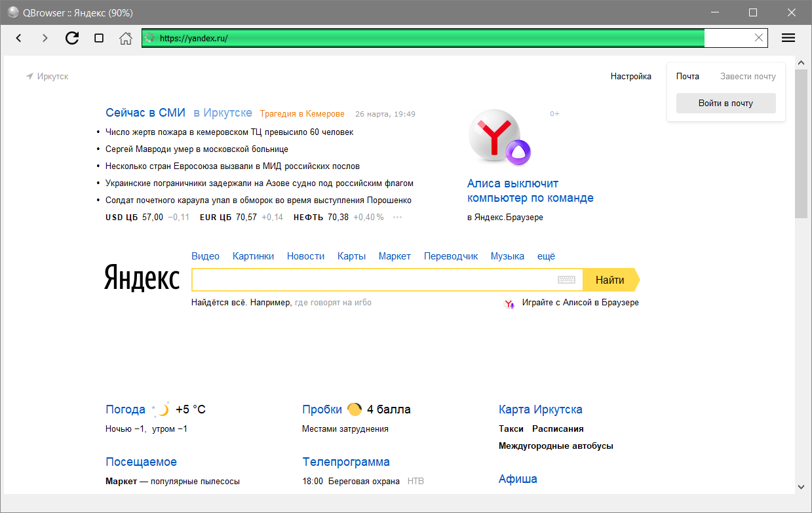Open news about Солдат почетного караула
Viewport: 812px width, 513px height.
coord(258,200)
